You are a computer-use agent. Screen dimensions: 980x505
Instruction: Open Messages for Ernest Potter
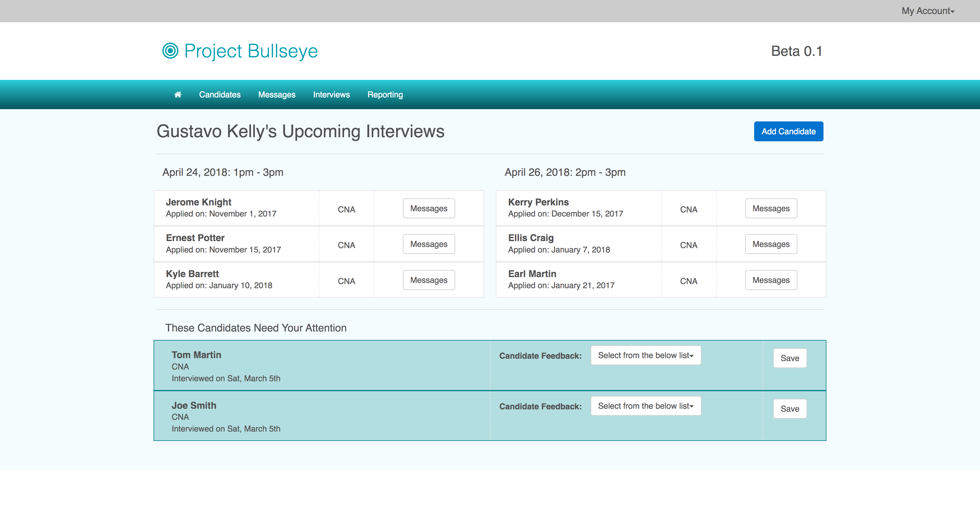point(428,244)
